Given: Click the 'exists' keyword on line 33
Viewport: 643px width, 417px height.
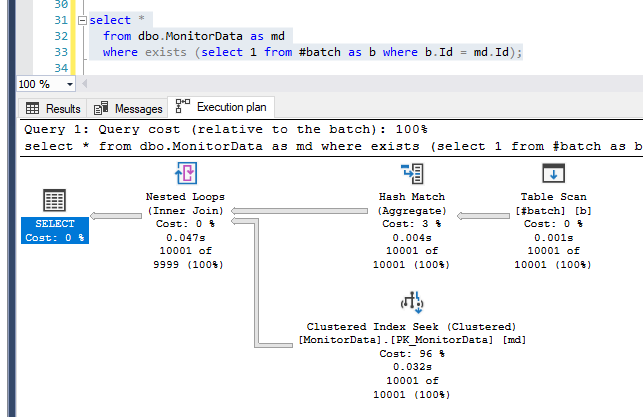Looking at the screenshot, I should (x=166, y=52).
